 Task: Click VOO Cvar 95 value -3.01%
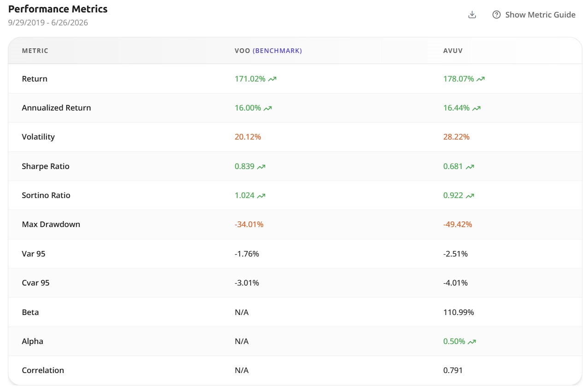click(247, 283)
